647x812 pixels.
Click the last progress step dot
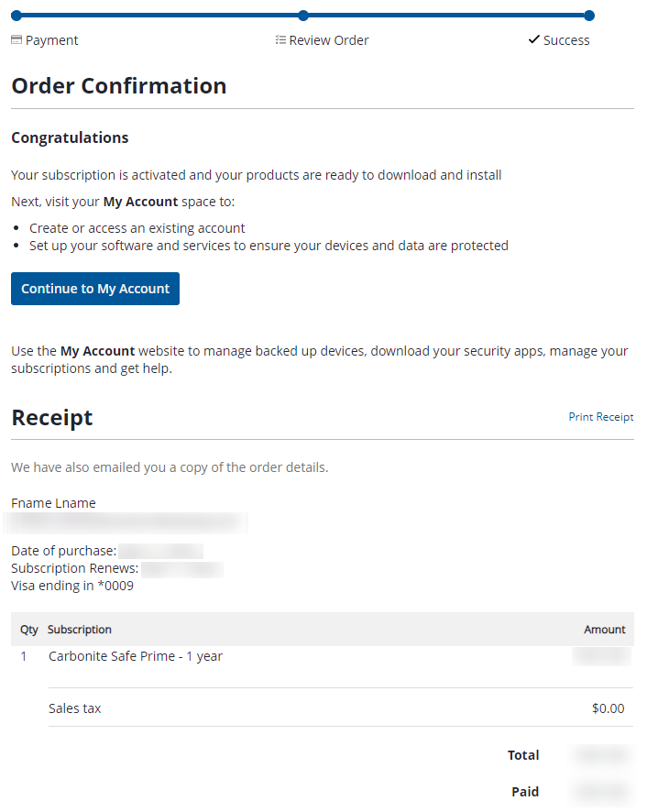(x=589, y=16)
